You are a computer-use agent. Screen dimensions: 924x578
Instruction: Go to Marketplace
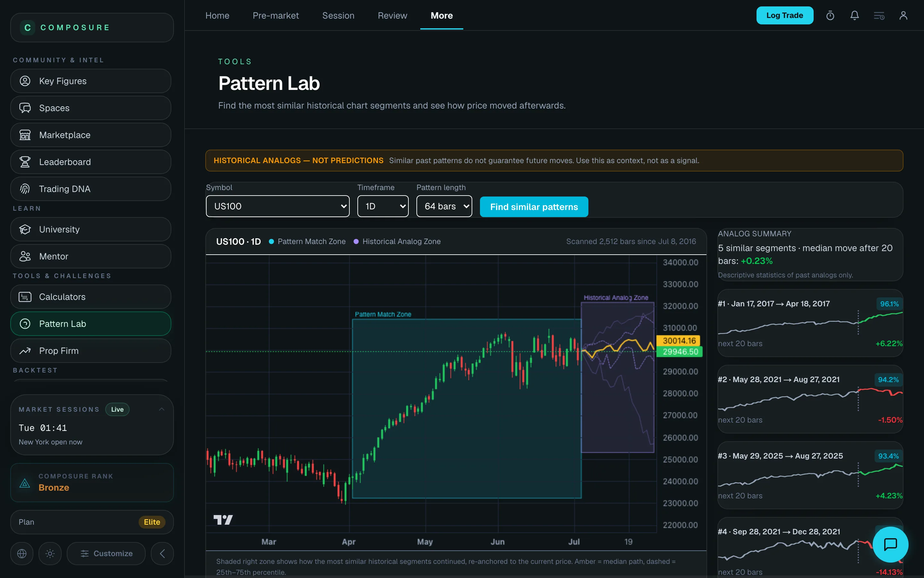click(90, 135)
